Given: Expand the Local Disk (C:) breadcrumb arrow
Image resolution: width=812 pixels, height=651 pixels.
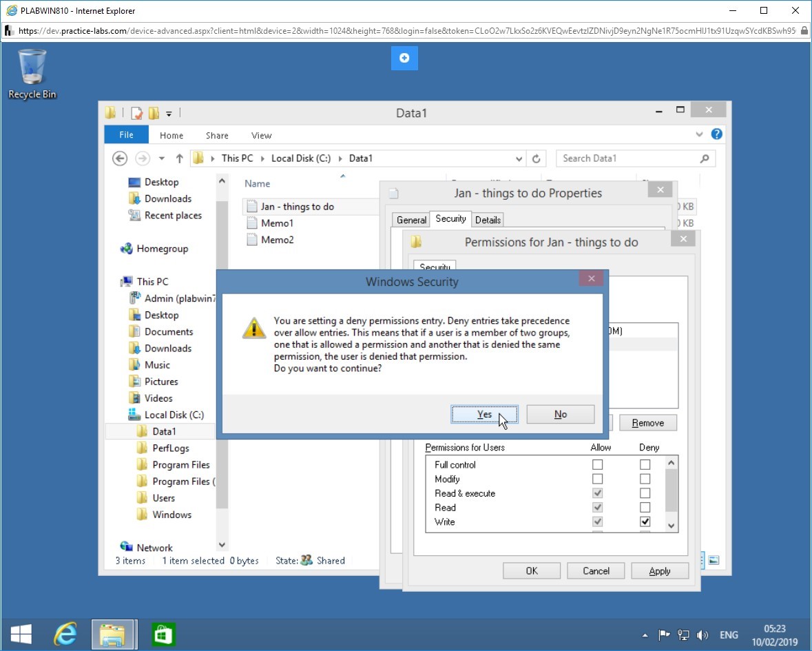Looking at the screenshot, I should [340, 158].
